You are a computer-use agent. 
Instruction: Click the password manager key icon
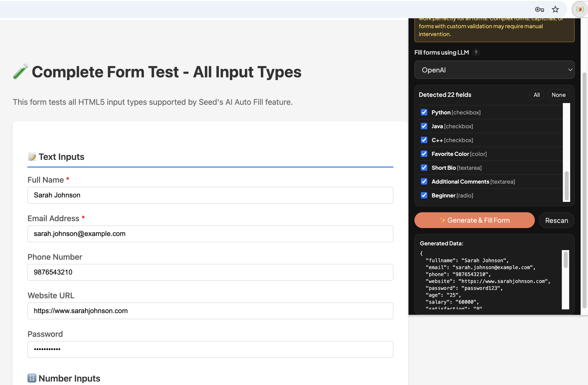click(x=539, y=9)
